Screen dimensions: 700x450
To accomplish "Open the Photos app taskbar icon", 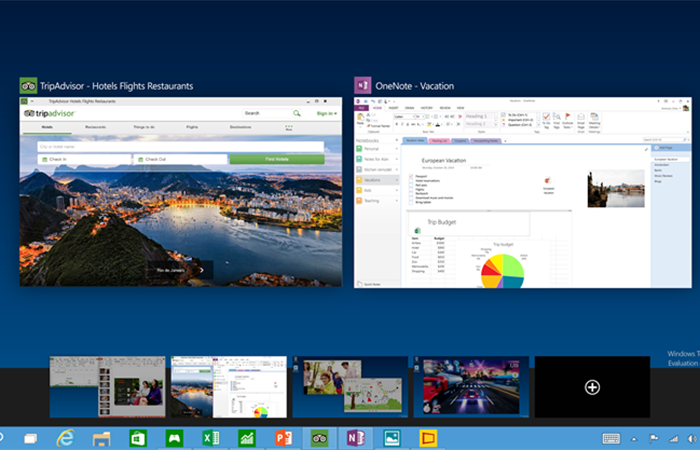I will click(x=392, y=438).
